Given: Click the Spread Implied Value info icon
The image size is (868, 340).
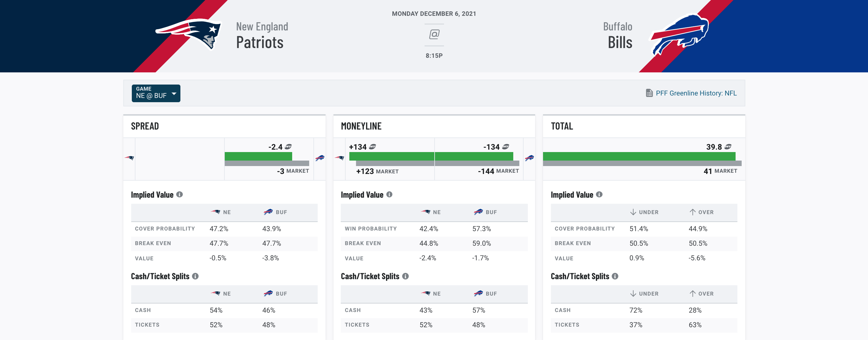Looking at the screenshot, I should [x=179, y=194].
